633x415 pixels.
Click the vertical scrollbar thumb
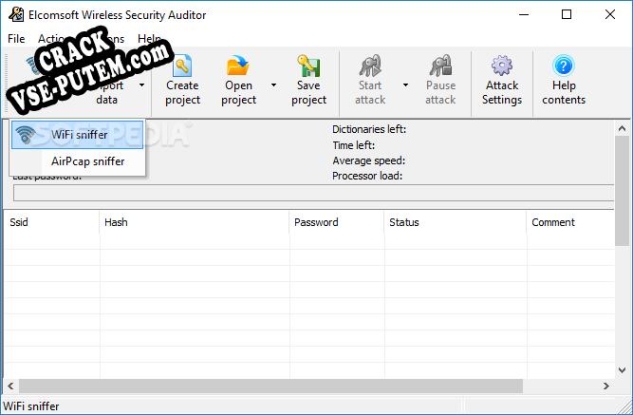coord(622,191)
